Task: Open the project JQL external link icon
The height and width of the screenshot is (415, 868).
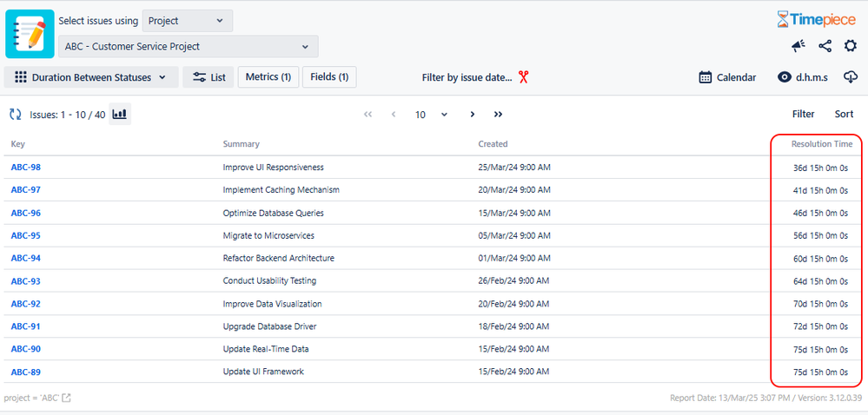Action: (66, 398)
